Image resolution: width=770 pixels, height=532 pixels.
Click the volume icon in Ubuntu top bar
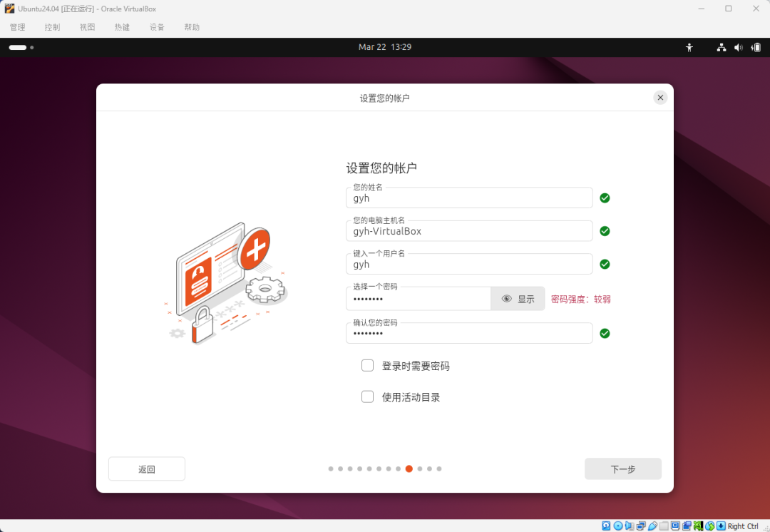(x=738, y=47)
